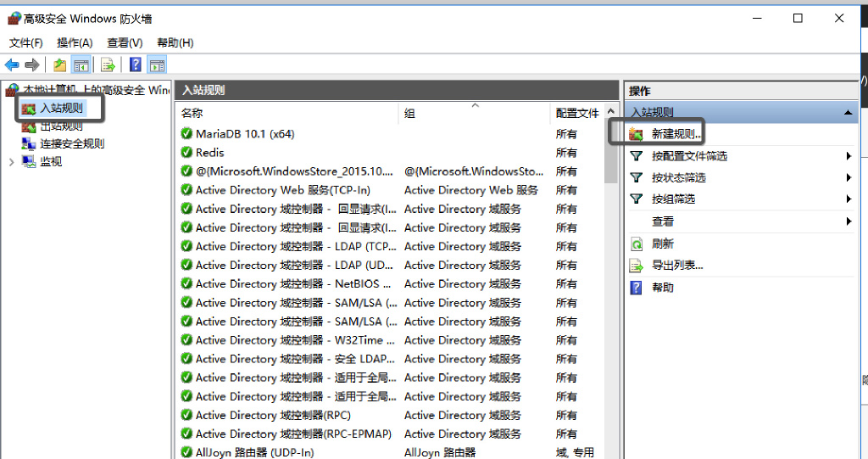Click the Forward arrow toolbar icon
Screen dimensions: 868x459
click(32, 65)
